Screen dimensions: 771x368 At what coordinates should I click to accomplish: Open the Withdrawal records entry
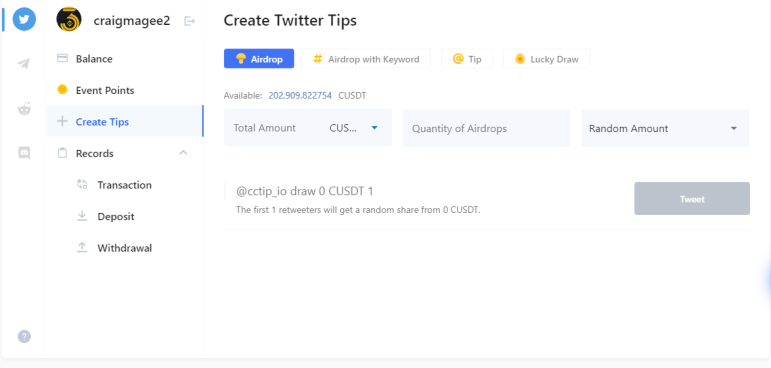click(x=125, y=248)
